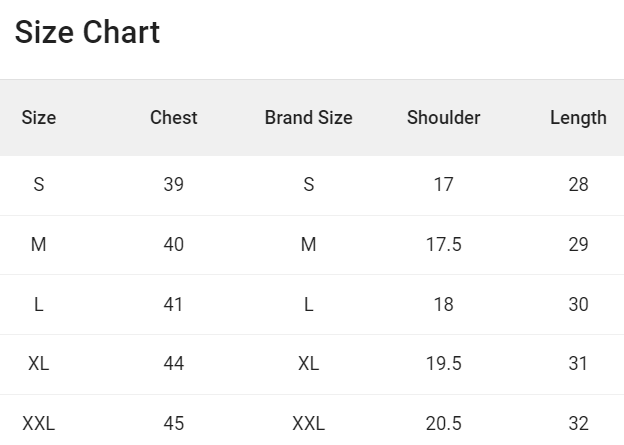This screenshot has width=624, height=445.
Task: Select length value 32
Action: tap(579, 424)
